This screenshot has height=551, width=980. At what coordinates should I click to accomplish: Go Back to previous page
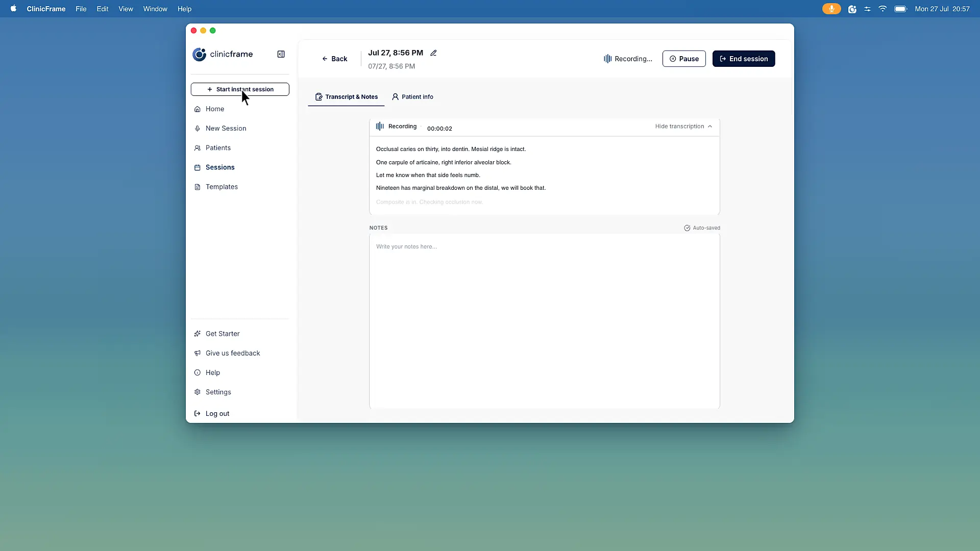[335, 59]
